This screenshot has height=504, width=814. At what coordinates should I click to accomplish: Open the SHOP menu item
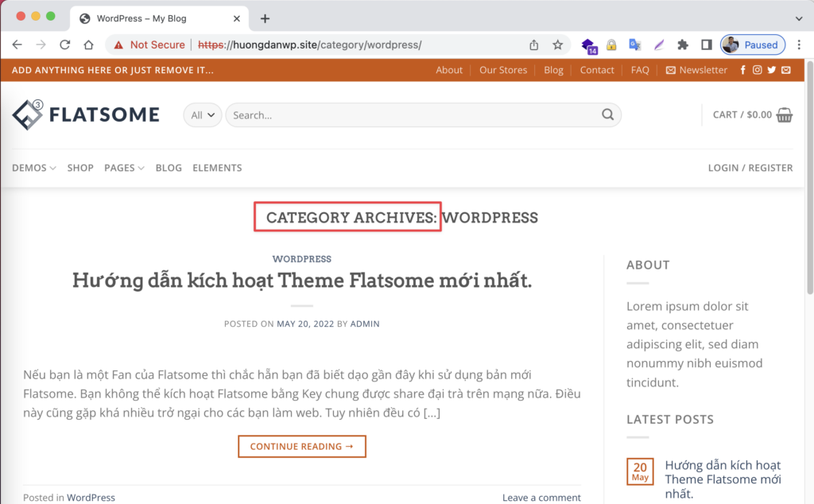pos(80,168)
